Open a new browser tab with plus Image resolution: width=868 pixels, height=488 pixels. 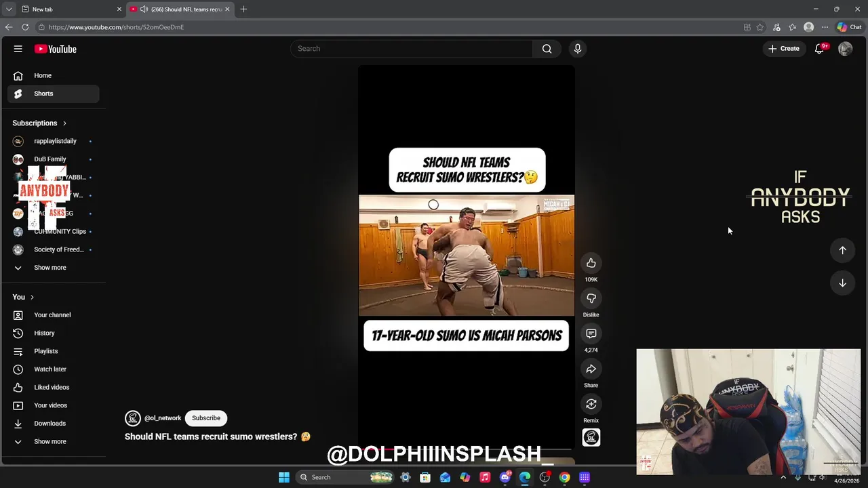[243, 9]
